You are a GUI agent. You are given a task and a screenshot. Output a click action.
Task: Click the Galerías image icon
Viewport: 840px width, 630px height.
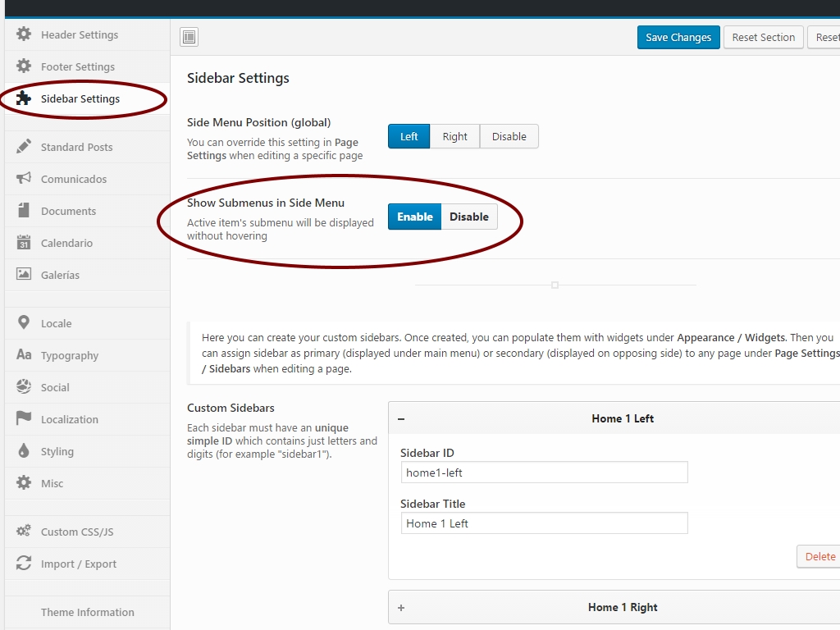coord(24,275)
